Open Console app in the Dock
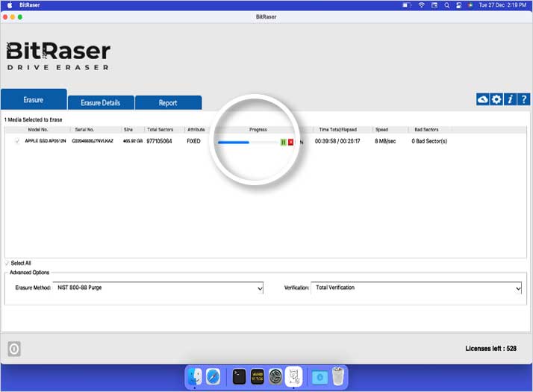The width and height of the screenshot is (533, 392). tap(258, 377)
